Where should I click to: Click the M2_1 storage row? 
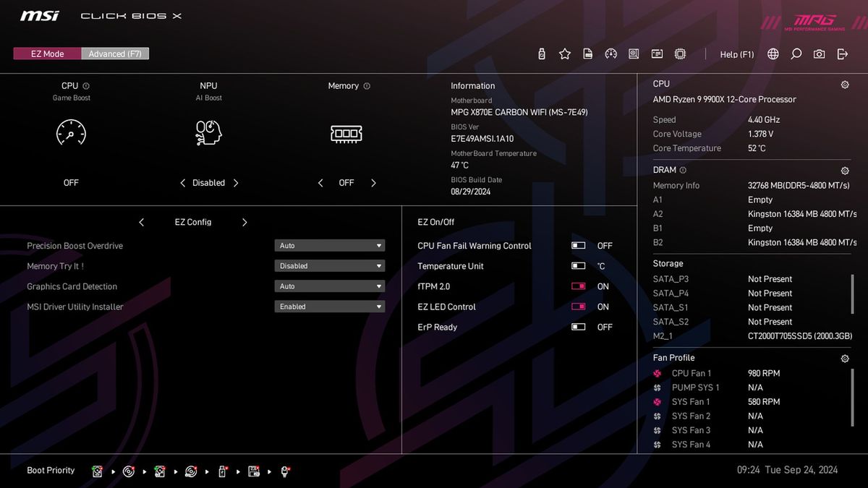pyautogui.click(x=752, y=336)
